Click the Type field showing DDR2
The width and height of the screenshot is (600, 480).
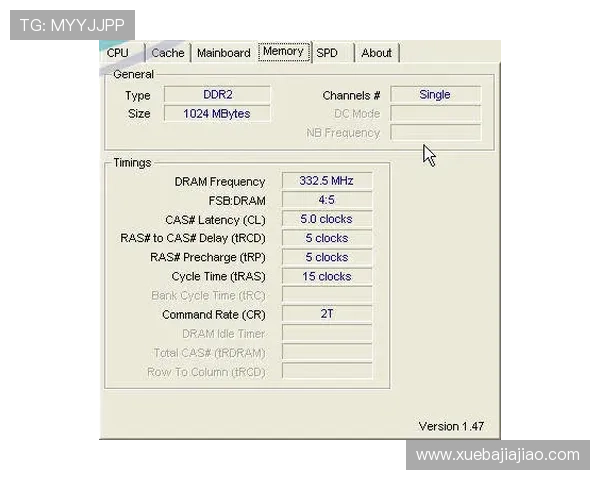tap(217, 95)
